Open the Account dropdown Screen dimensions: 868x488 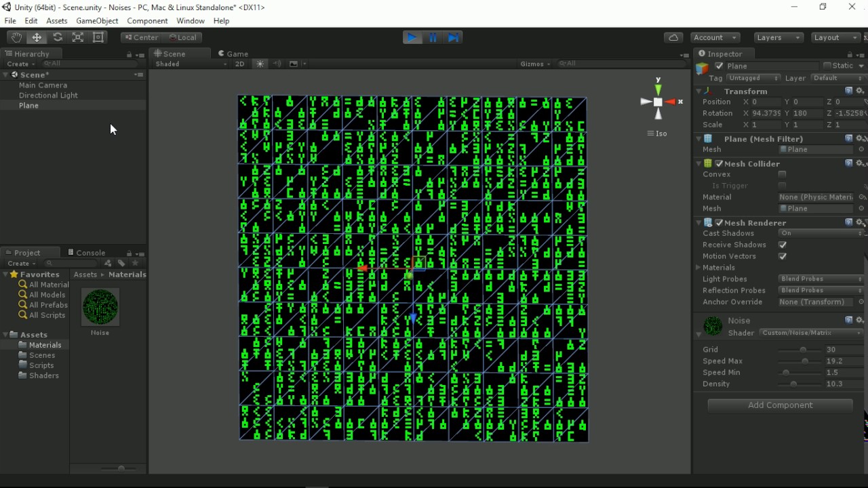[x=715, y=37]
